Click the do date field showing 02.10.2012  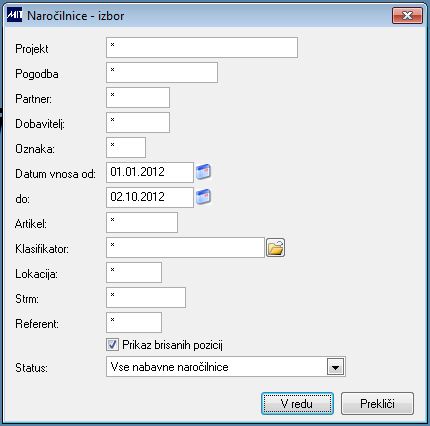(x=150, y=197)
